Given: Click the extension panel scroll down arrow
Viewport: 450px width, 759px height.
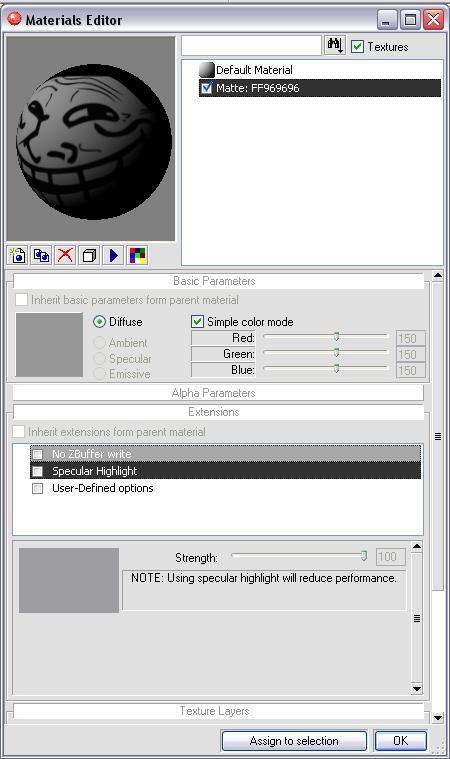Looking at the screenshot, I should pyautogui.click(x=417, y=688).
